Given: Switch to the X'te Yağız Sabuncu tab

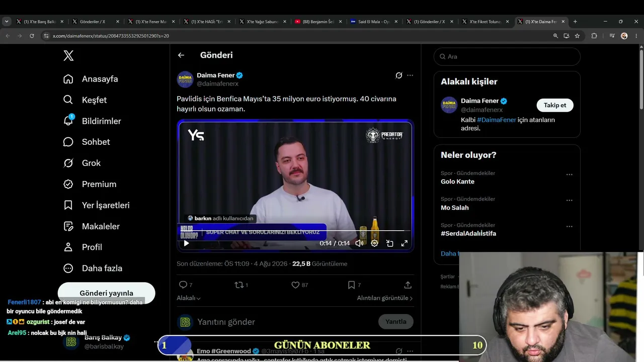Looking at the screenshot, I should 262,22.
